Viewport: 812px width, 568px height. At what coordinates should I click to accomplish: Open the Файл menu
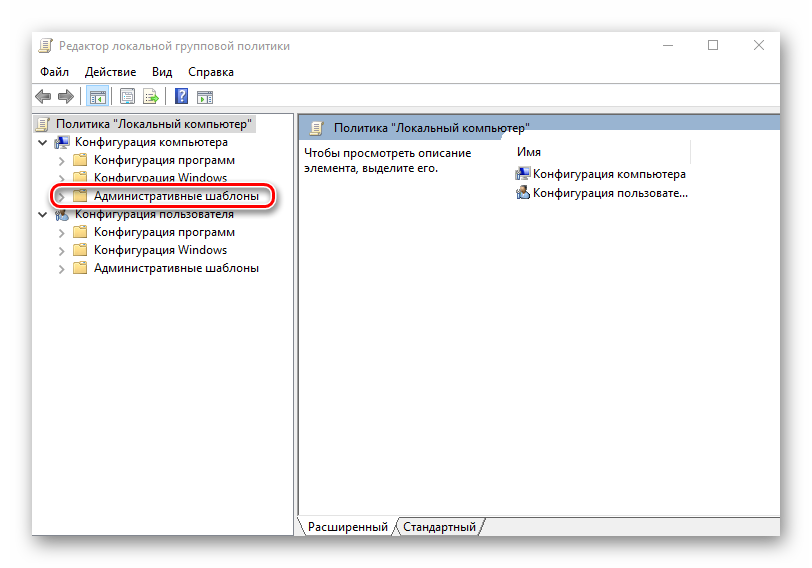pos(54,72)
